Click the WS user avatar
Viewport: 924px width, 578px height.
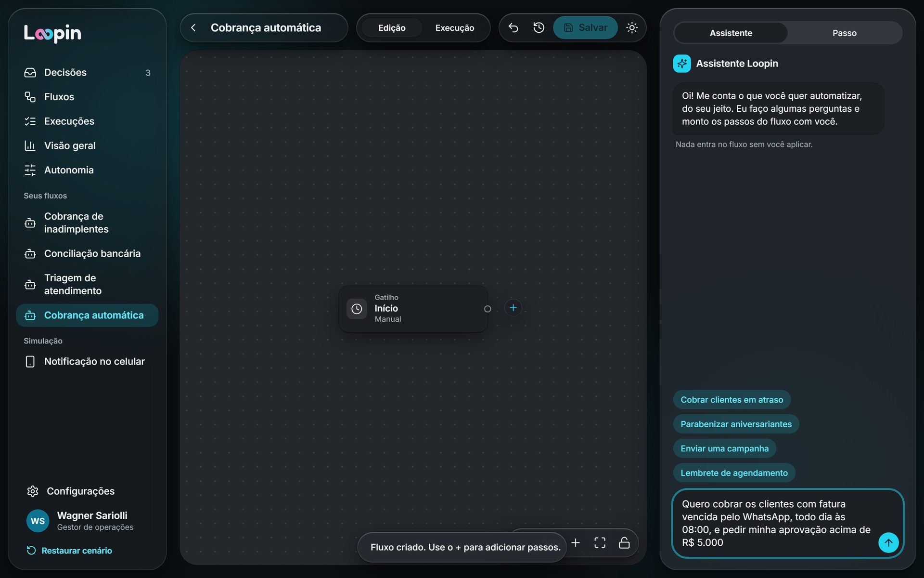click(38, 521)
